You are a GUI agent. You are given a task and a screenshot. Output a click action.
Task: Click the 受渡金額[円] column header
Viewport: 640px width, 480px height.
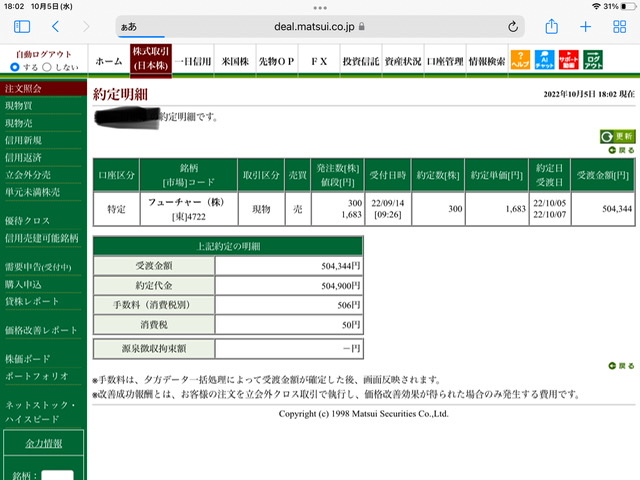603,175
